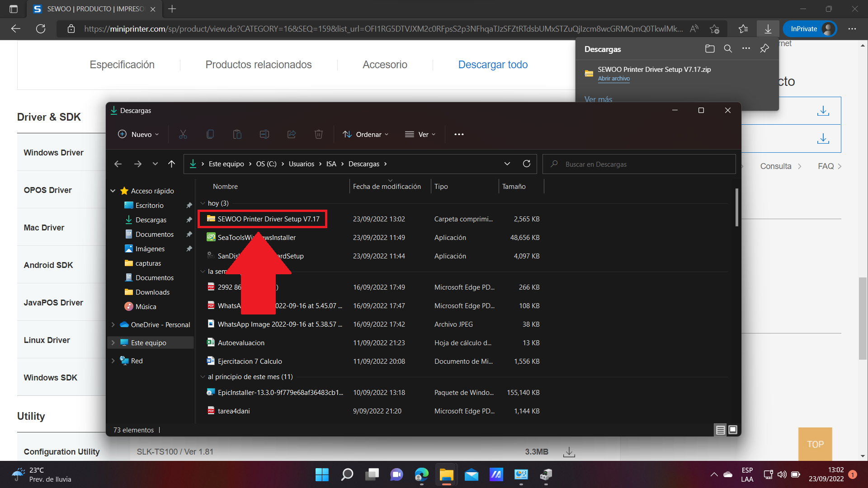This screenshot has height=488, width=868.
Task: Open downloads folder icon in Edge panel
Action: pyautogui.click(x=710, y=49)
